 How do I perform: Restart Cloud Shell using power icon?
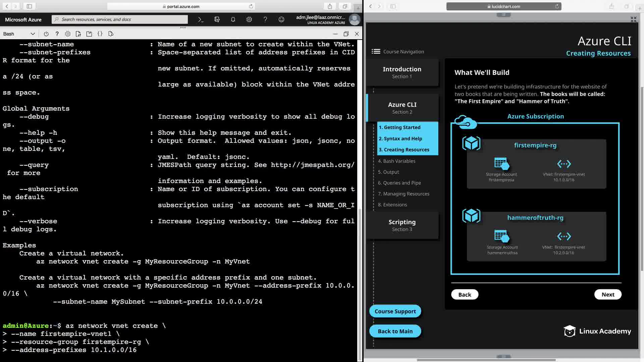tap(46, 34)
